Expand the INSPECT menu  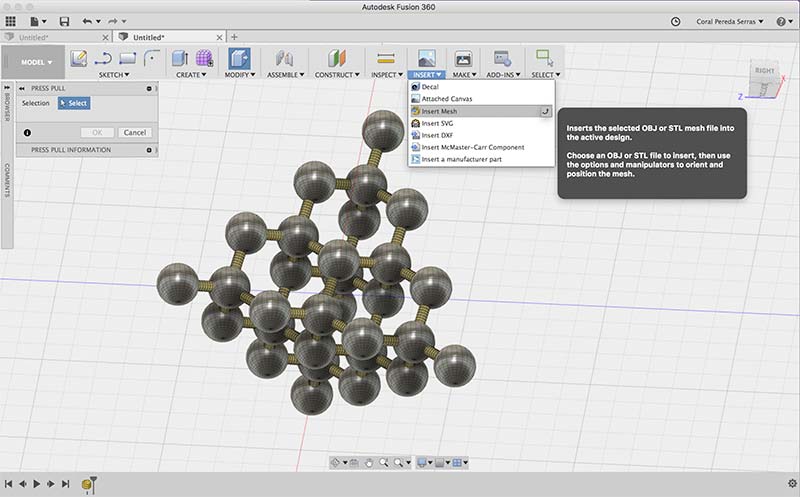coord(387,74)
